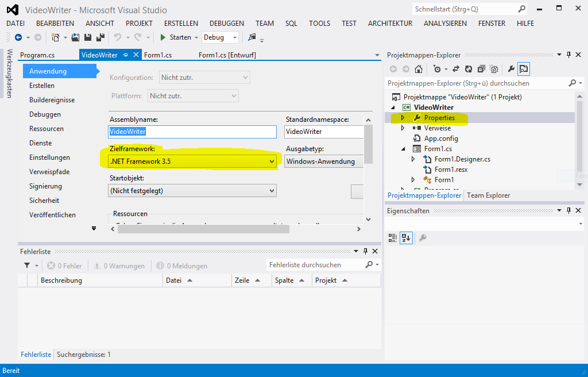Screen dimensions: 588x377
Task: Expand the Form1.Designer.cs node
Action: click(413, 159)
